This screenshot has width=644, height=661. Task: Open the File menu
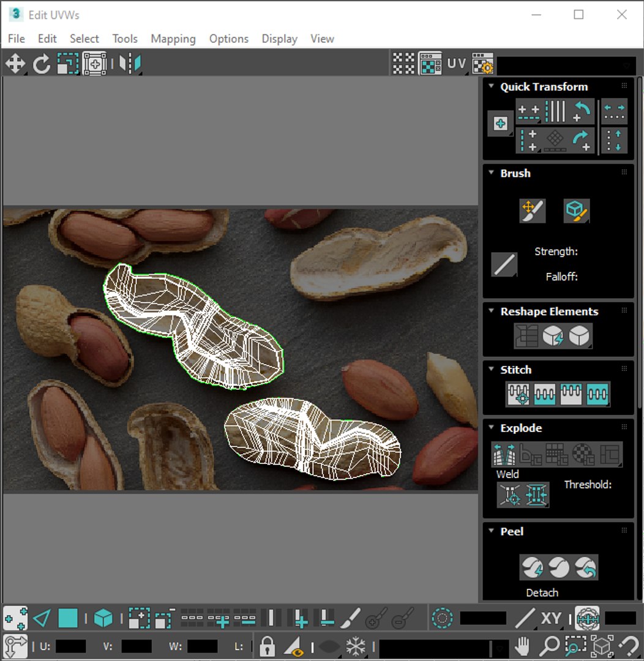[17, 39]
